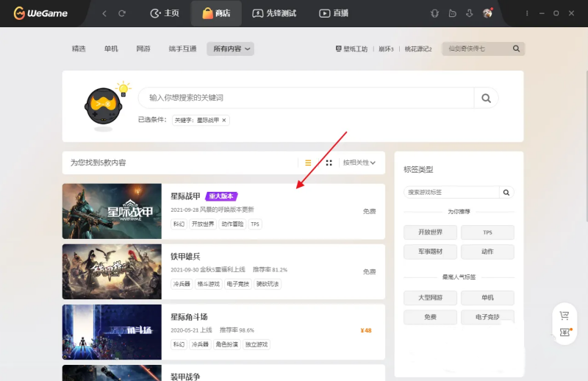Viewport: 588px width, 381px height.
Task: Click the 开放世界 tag under 星际战甲
Action: (203, 224)
